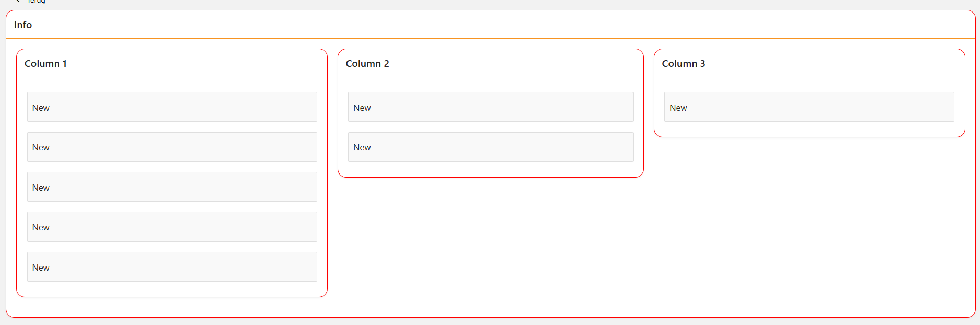
Task: Click blank space under Column 2's last field
Action: click(491, 169)
